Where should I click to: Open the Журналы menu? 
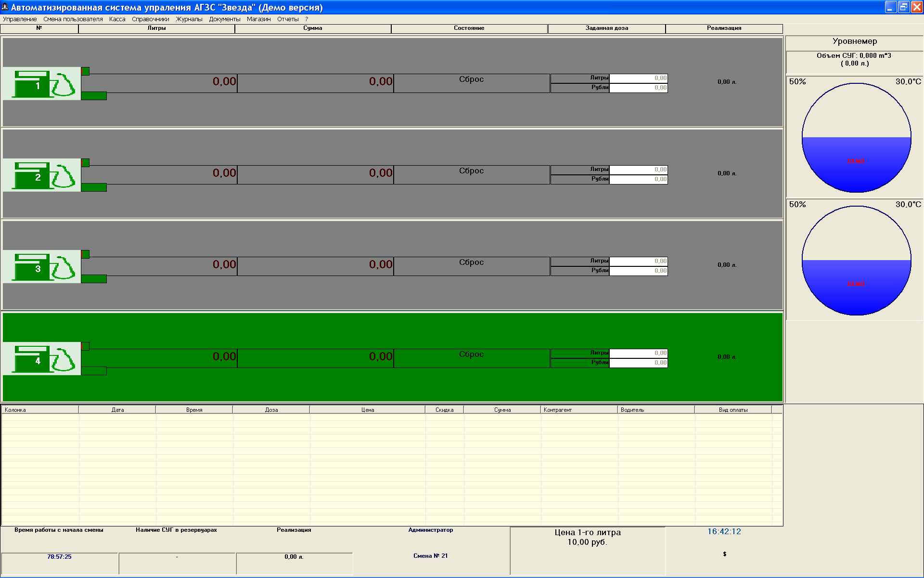click(189, 19)
